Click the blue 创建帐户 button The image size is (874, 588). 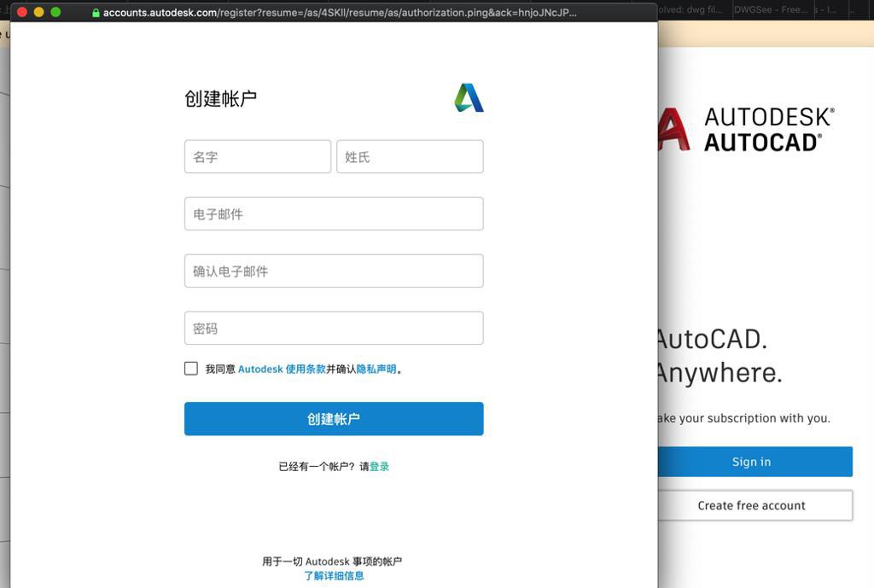click(x=334, y=418)
